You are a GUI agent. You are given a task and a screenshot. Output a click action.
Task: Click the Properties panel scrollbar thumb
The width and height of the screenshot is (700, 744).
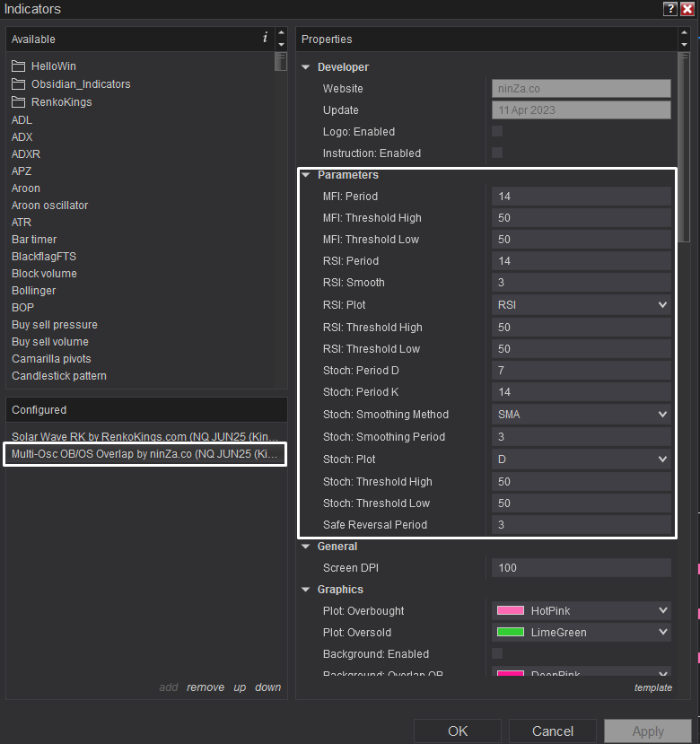point(684,147)
